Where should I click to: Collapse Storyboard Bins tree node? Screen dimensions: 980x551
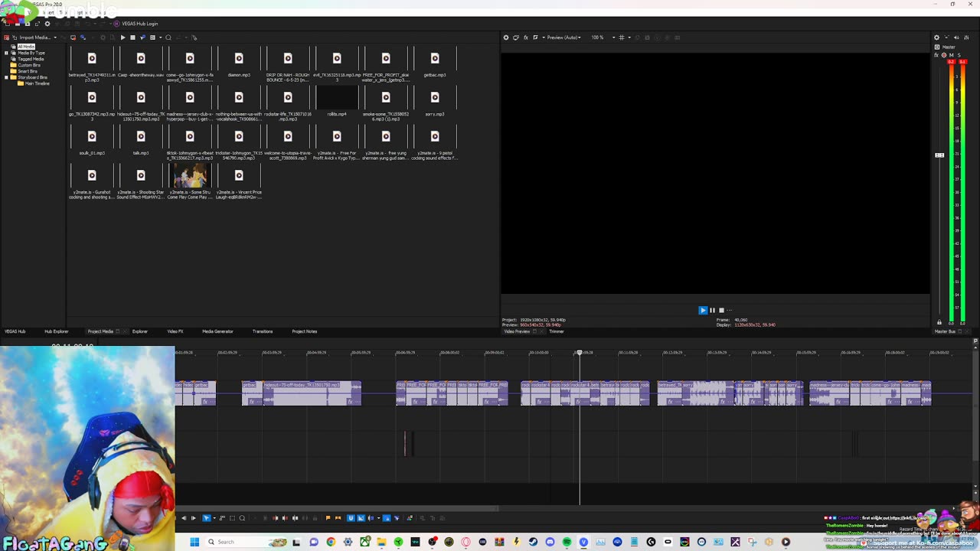tap(7, 77)
